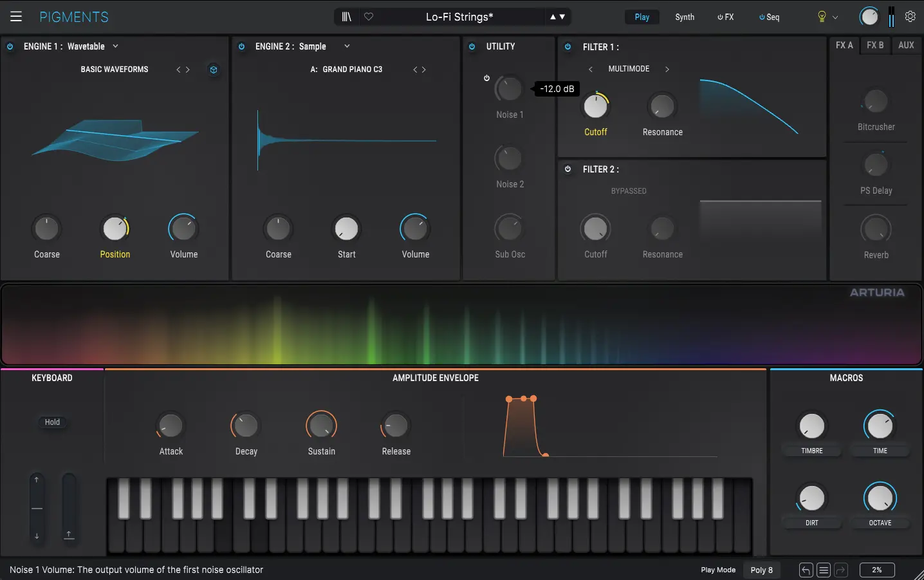Disable Filter 1 with its power button
924x580 pixels.
[568, 47]
